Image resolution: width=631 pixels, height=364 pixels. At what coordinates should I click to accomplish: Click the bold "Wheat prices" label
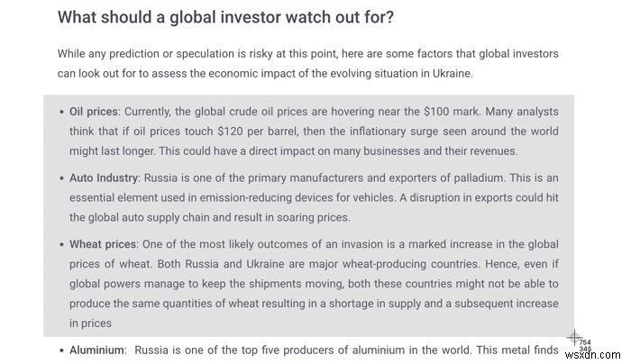(x=102, y=244)
